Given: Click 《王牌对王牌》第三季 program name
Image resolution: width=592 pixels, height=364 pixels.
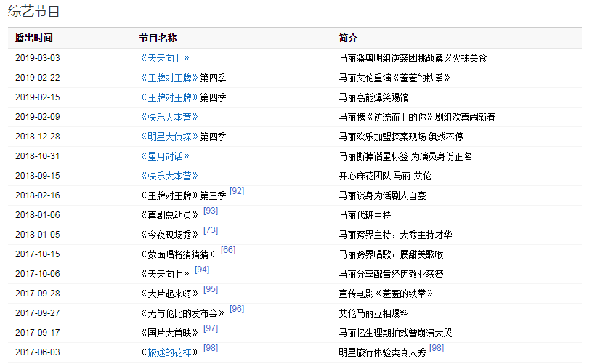Looking at the screenshot, I should pyautogui.click(x=183, y=195).
